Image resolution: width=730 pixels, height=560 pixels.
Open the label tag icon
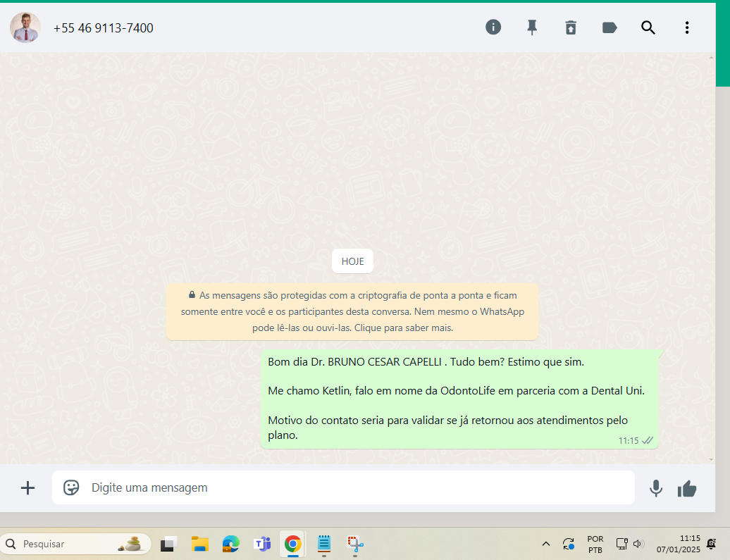[610, 28]
